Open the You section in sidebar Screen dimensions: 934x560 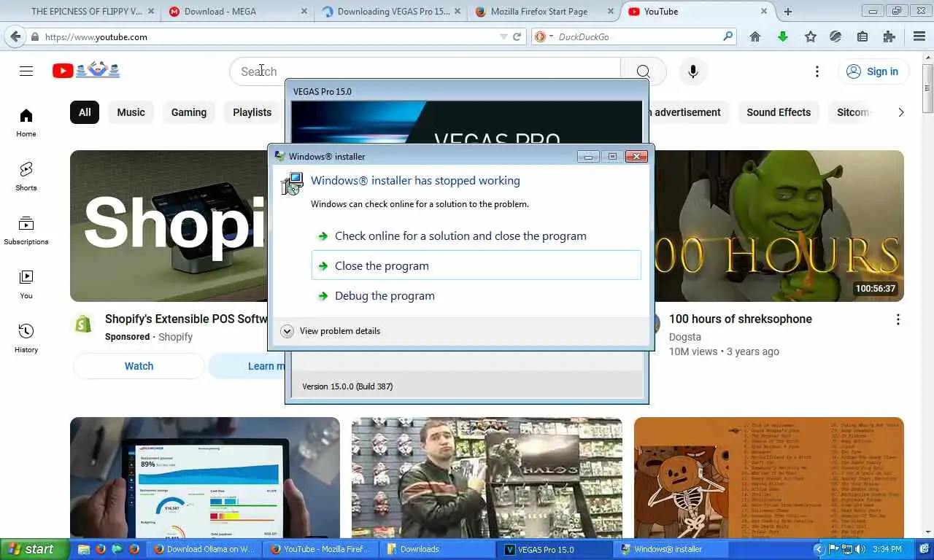click(x=26, y=284)
